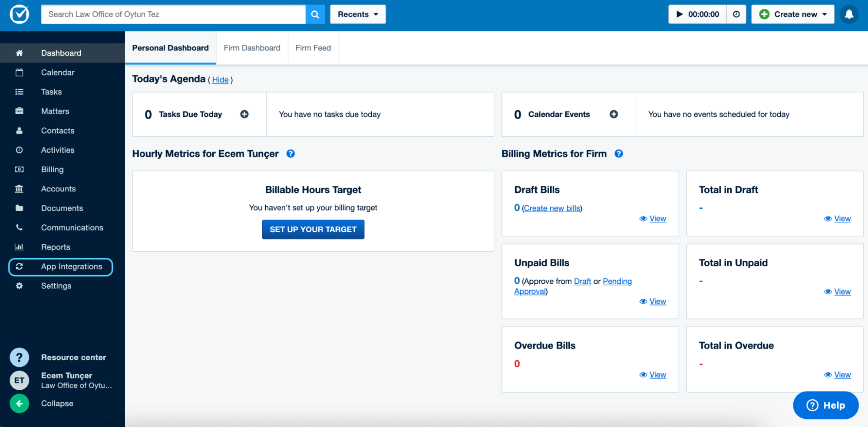The width and height of the screenshot is (868, 427).
Task: Click the Resource center question icon
Action: [20, 358]
